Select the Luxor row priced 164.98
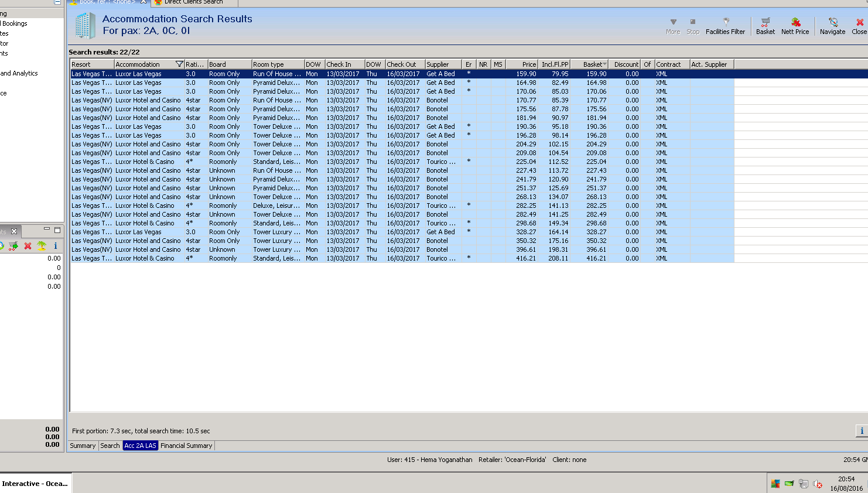Viewport: 868px width, 493px height. click(x=402, y=83)
